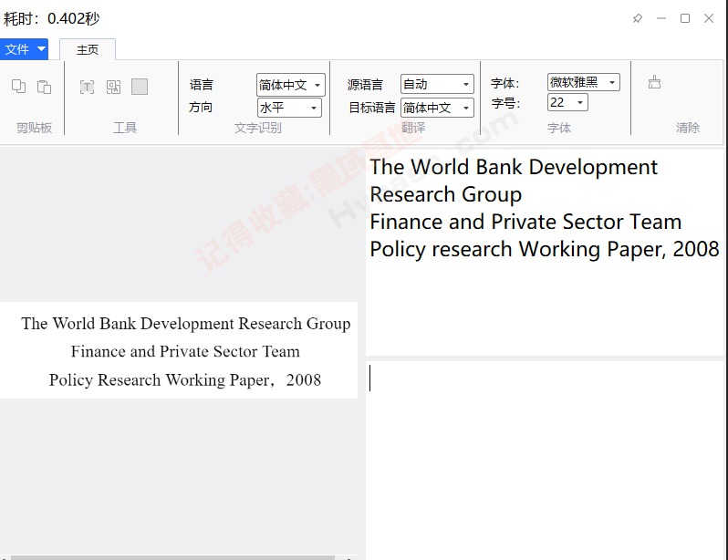Open the 目标语言 dropdown showing 简体中文

437,108
